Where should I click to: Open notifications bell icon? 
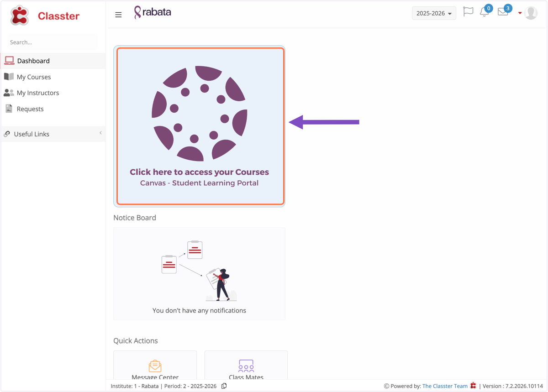pos(485,12)
